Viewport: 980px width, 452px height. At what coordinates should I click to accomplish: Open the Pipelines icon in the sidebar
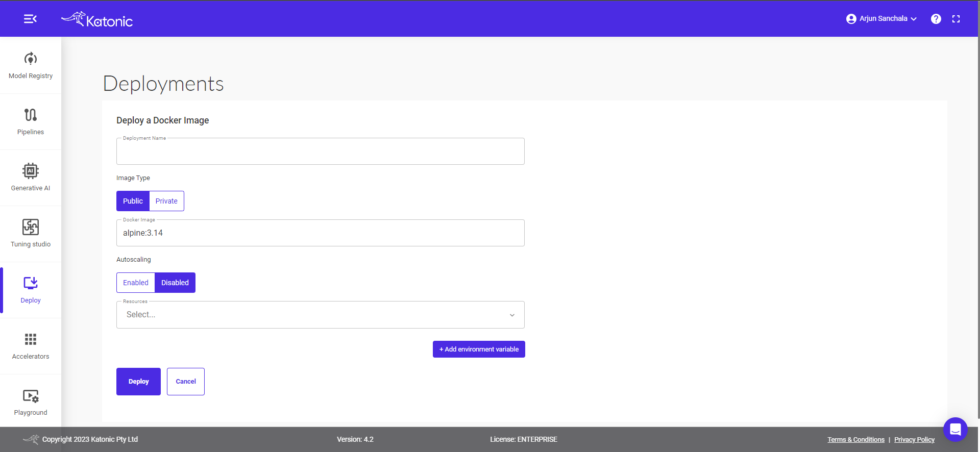coord(31,115)
